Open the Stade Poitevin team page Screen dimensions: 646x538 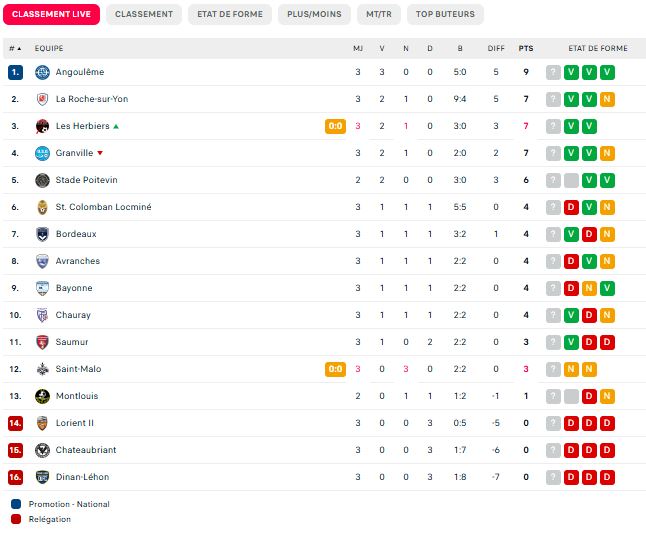(x=87, y=180)
